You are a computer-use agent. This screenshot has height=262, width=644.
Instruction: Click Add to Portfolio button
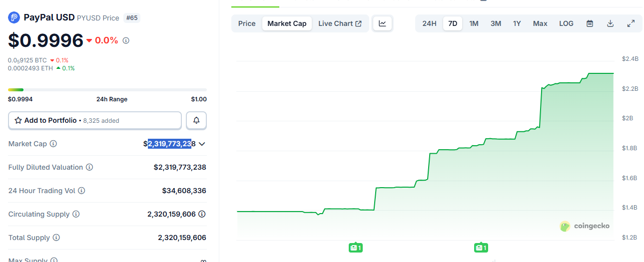95,120
